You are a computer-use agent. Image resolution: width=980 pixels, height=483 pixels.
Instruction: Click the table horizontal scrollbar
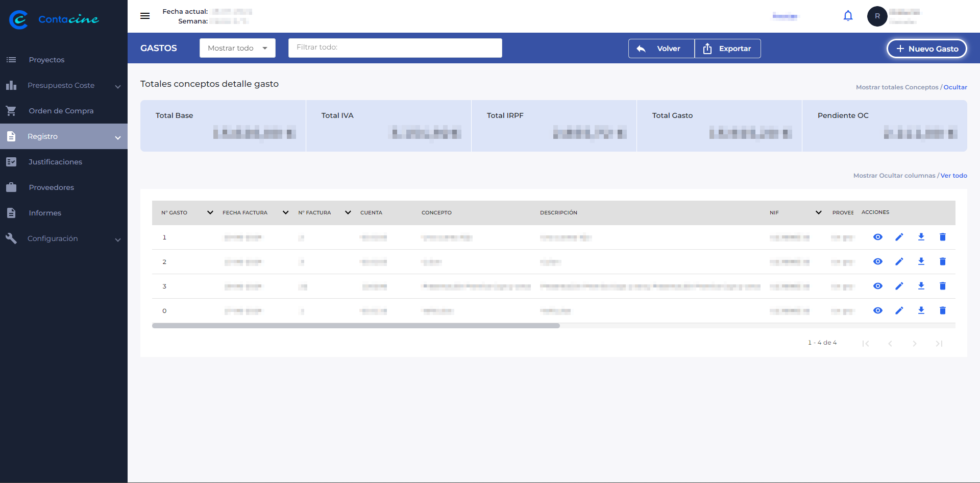coord(356,326)
